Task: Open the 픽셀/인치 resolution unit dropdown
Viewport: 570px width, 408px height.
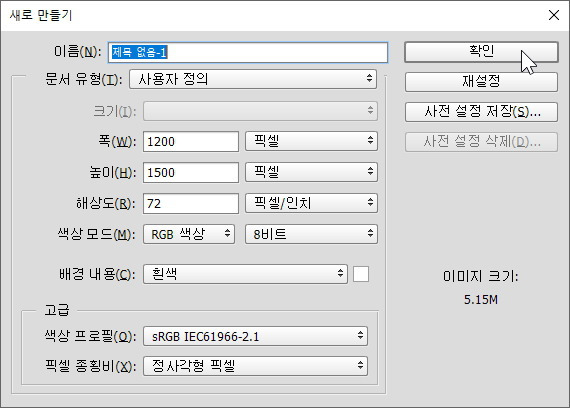Action: tap(311, 203)
